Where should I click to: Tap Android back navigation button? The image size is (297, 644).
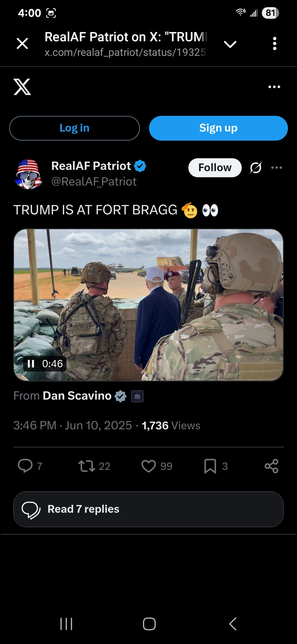[x=233, y=624]
